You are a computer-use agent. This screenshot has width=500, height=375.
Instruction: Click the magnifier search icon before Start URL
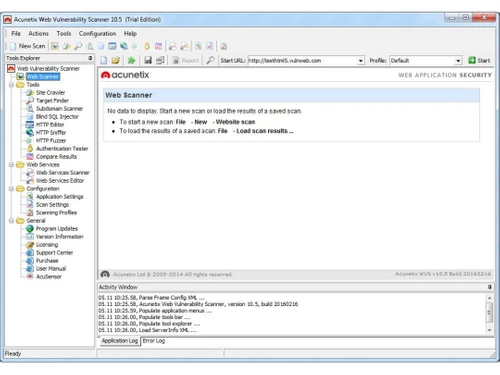(210, 60)
